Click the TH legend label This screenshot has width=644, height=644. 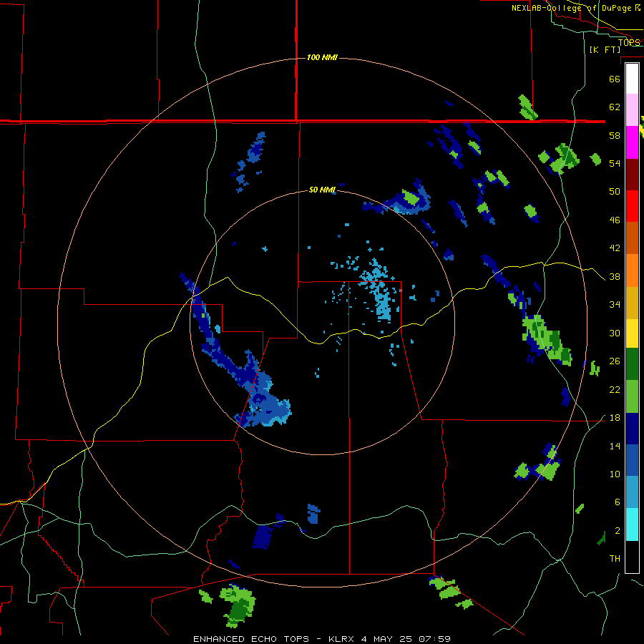[615, 558]
